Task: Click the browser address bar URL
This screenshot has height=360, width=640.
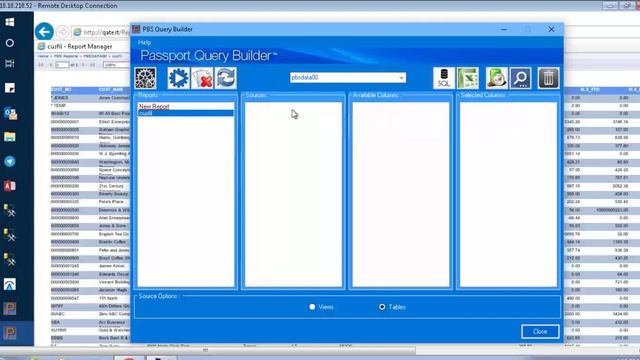Action: [106, 32]
